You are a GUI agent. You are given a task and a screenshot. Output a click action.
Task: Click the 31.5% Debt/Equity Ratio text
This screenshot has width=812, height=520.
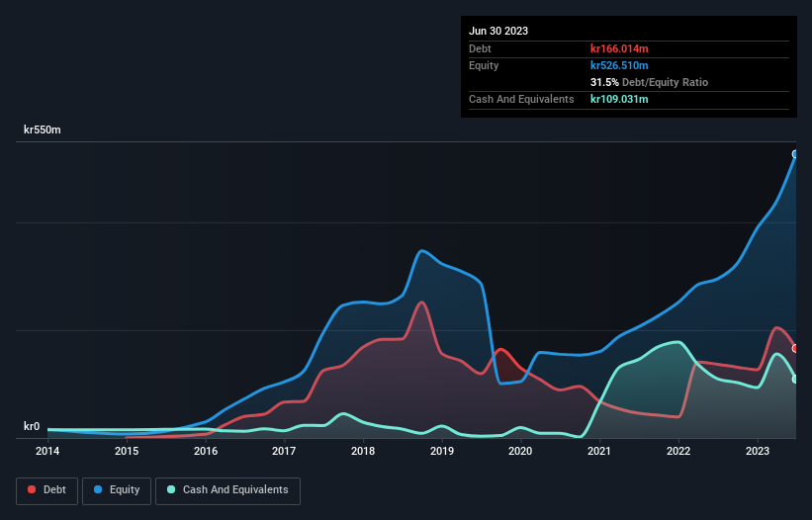click(x=649, y=82)
